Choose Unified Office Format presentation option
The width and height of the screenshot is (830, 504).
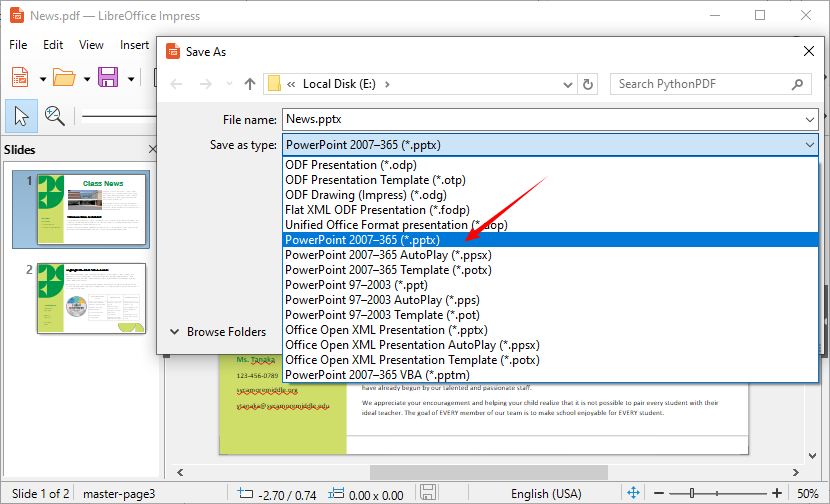pyautogui.click(x=551, y=224)
